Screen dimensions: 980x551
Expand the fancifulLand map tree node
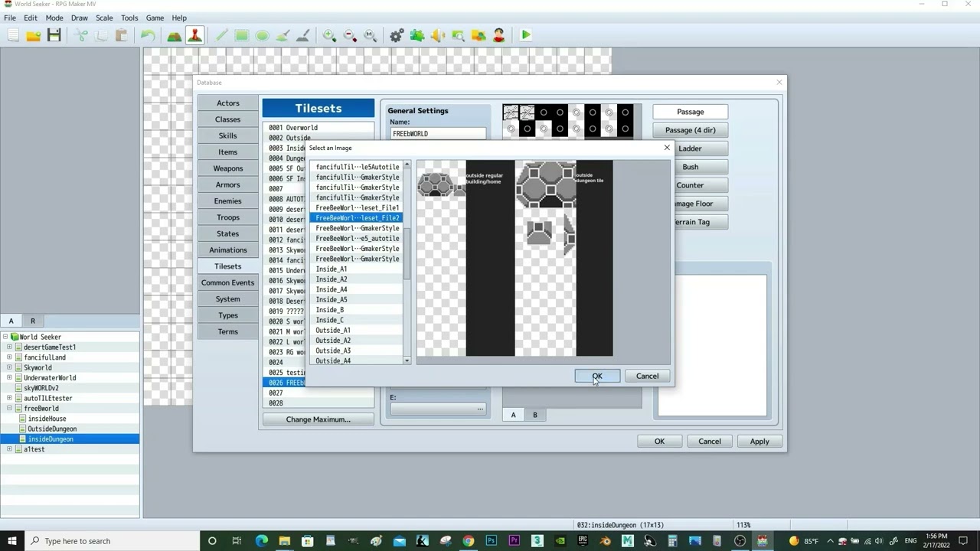(9, 357)
